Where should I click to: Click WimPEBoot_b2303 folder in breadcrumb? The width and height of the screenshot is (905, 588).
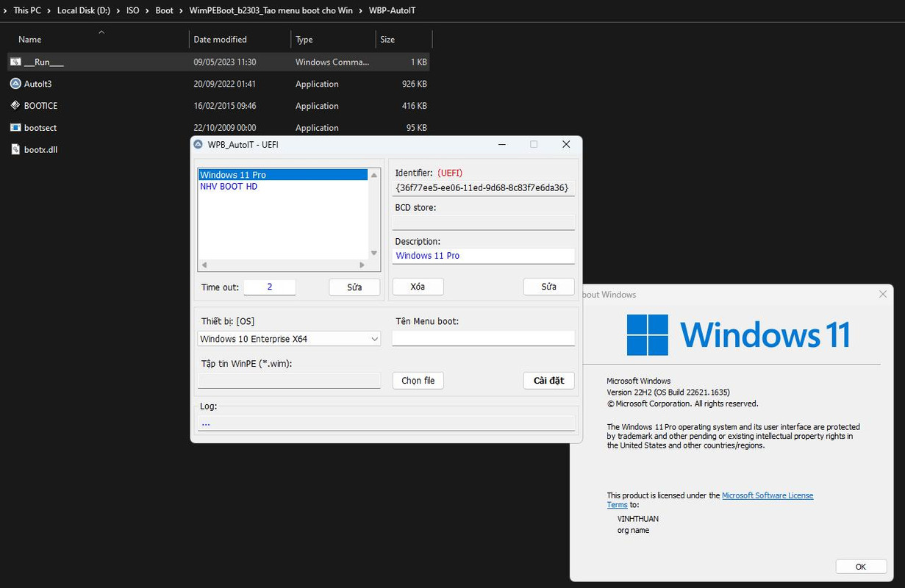271,10
